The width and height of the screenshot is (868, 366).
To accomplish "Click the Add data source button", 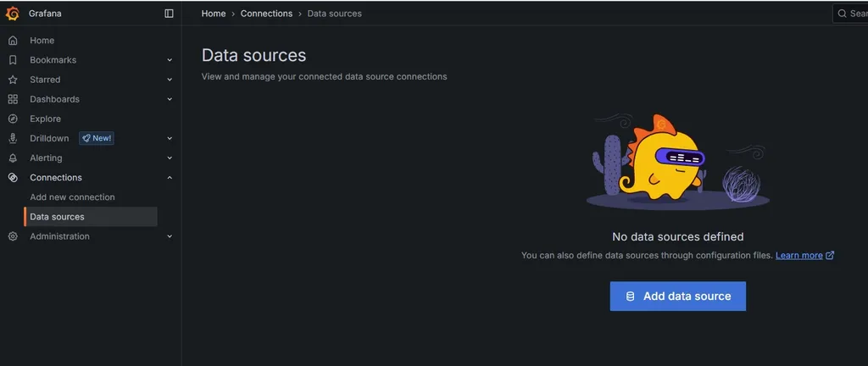I will (678, 297).
